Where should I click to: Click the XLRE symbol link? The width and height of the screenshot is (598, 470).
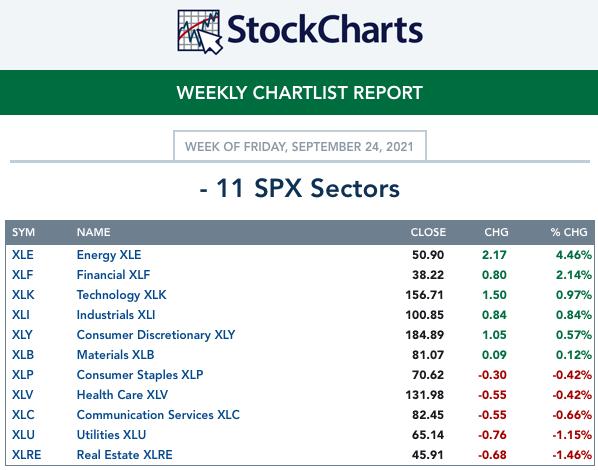(26, 455)
